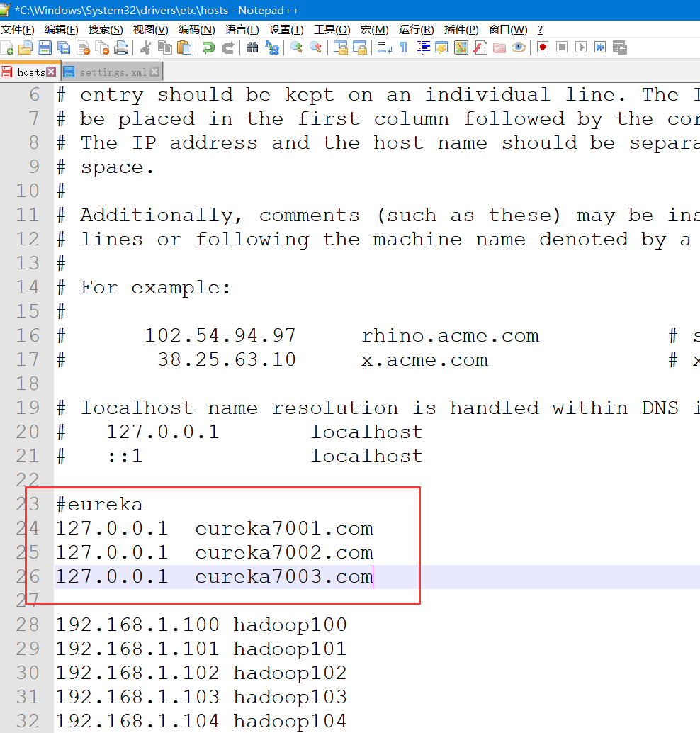
Task: Click the Close All documents icon
Action: click(x=102, y=47)
